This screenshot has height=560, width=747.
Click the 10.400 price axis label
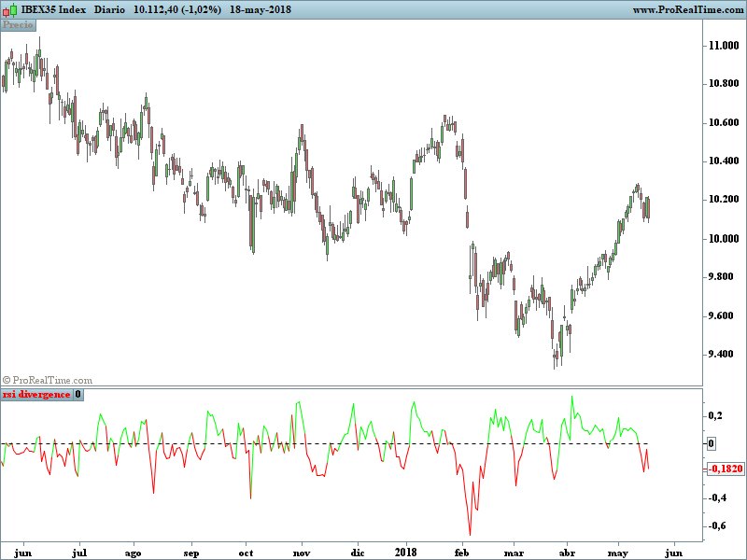[724, 161]
